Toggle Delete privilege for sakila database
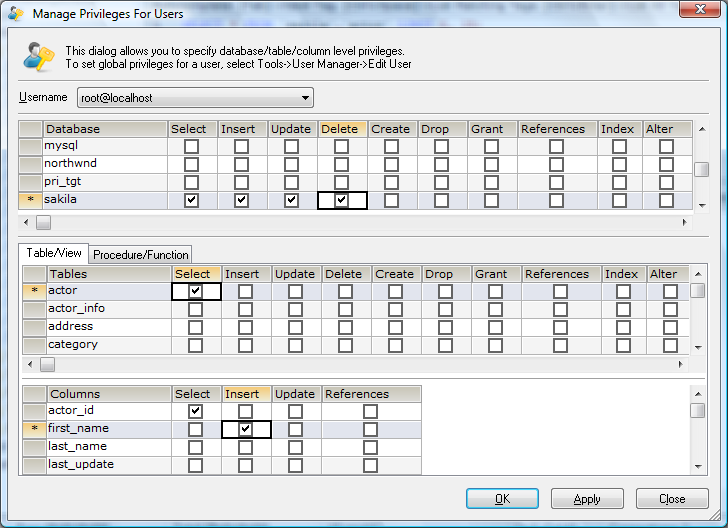This screenshot has width=728, height=528. pos(342,200)
